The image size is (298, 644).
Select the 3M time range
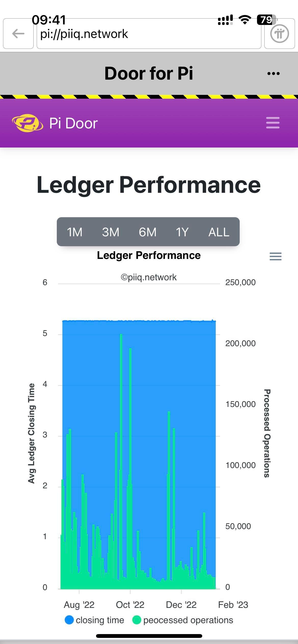coord(111,232)
